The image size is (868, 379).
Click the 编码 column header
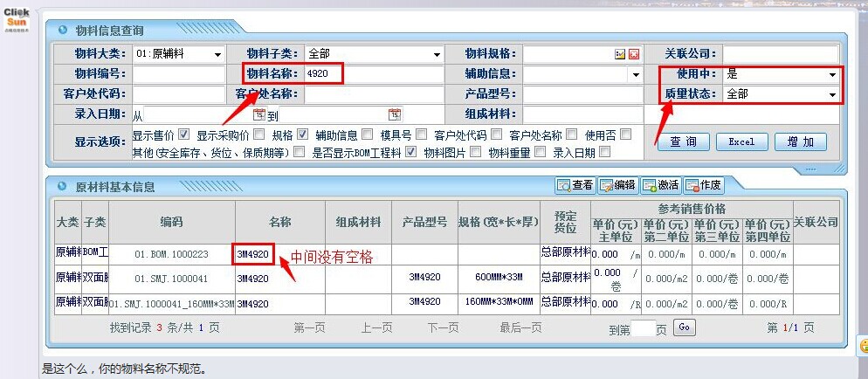(172, 223)
